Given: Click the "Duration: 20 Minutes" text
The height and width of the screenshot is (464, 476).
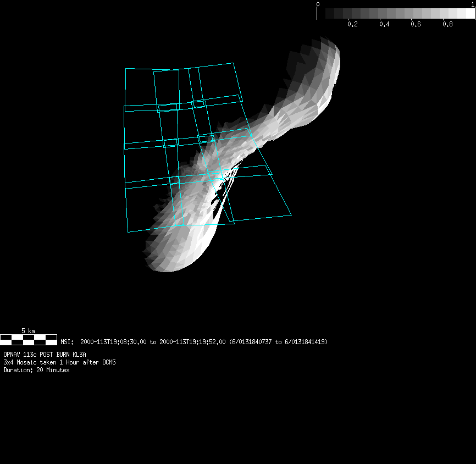Looking at the screenshot, I should [x=36, y=370].
